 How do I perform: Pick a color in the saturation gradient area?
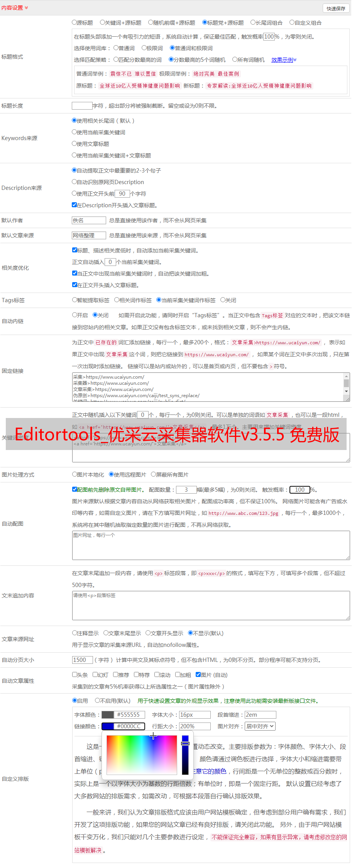(142, 755)
